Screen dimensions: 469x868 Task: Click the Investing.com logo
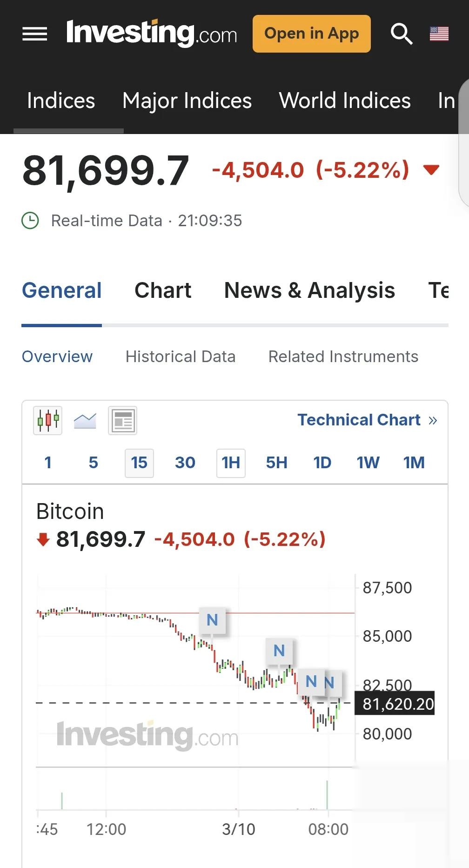tap(152, 34)
